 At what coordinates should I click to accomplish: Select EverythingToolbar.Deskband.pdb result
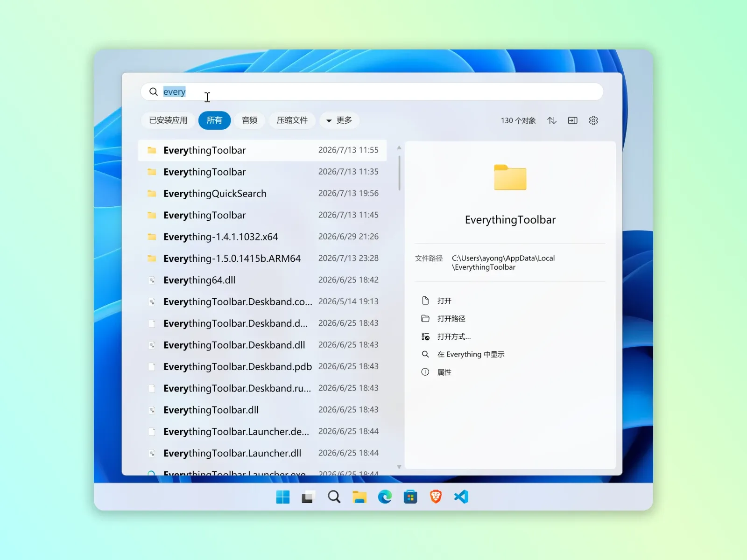pos(262,367)
